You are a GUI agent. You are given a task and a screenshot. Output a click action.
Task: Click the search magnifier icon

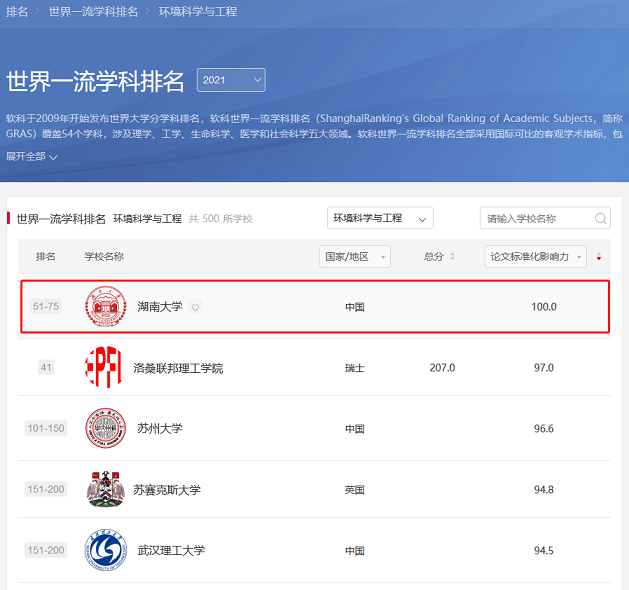600,218
